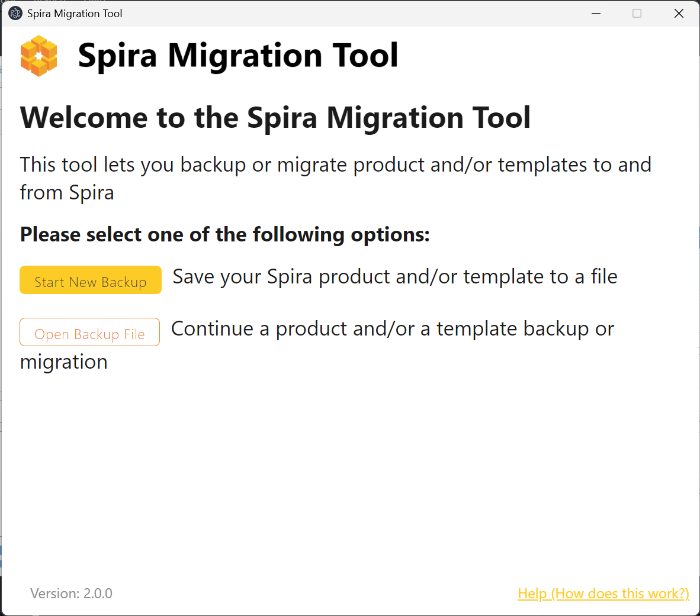Open the Help (How does this work?) link
The width and height of the screenshot is (700, 616).
(603, 594)
